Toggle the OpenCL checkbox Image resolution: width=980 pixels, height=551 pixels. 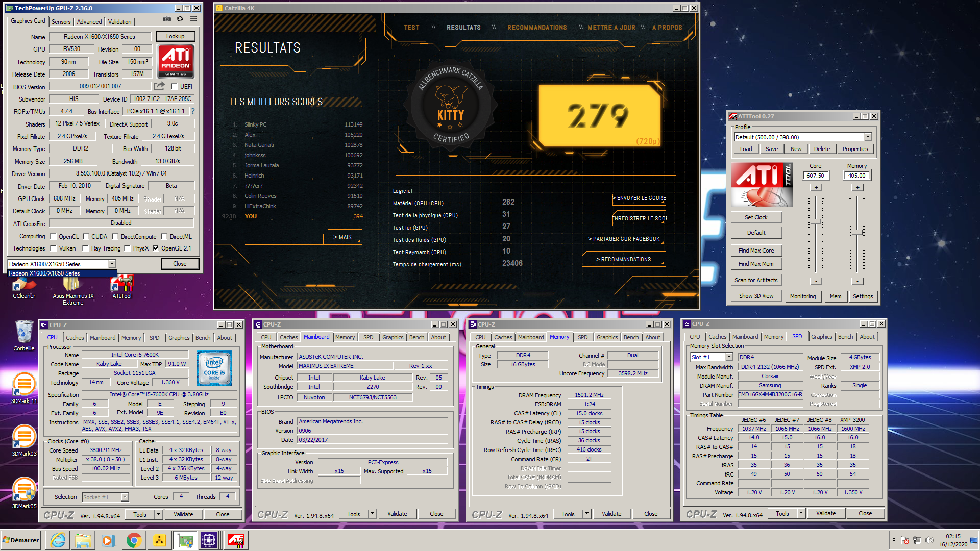coord(53,236)
